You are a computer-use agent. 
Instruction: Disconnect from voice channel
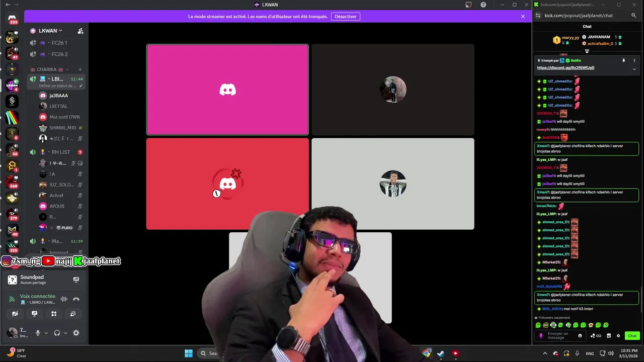click(x=76, y=299)
